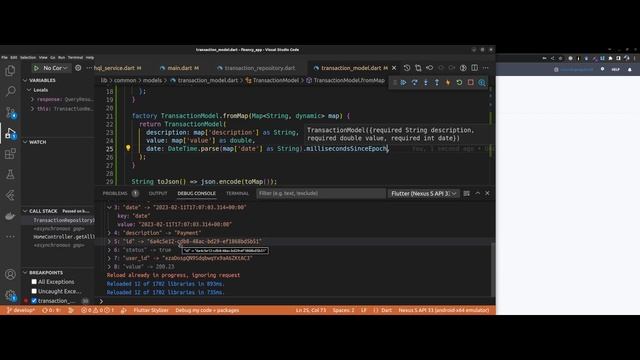The image size is (640, 360).
Task: Switch to the transaction_repository.dart tab
Action: click(x=260, y=68)
